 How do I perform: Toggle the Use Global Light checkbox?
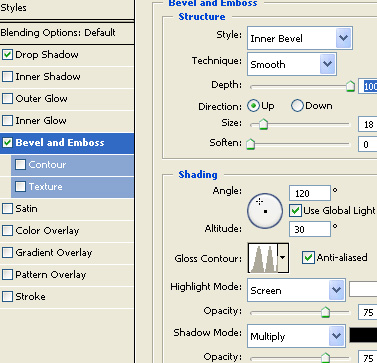(295, 211)
